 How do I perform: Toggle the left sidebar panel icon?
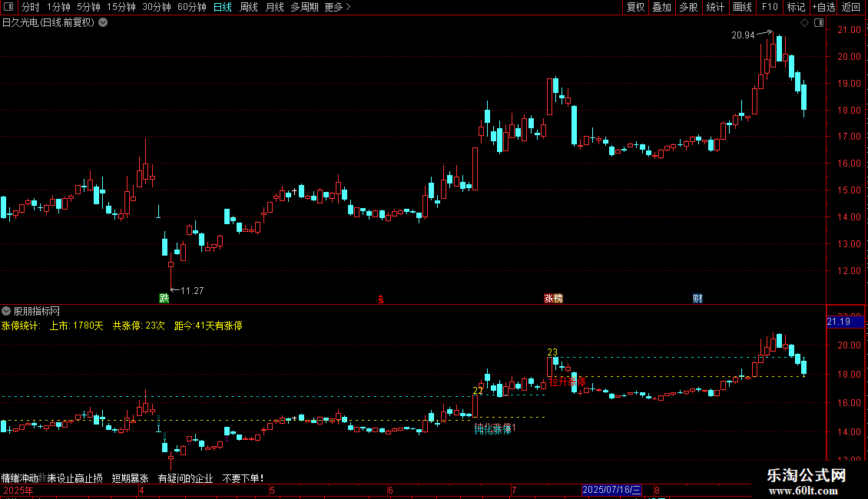point(8,7)
